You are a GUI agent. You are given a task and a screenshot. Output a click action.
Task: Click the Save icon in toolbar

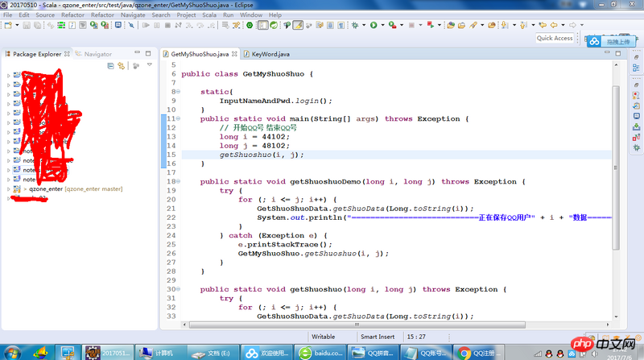click(x=27, y=25)
